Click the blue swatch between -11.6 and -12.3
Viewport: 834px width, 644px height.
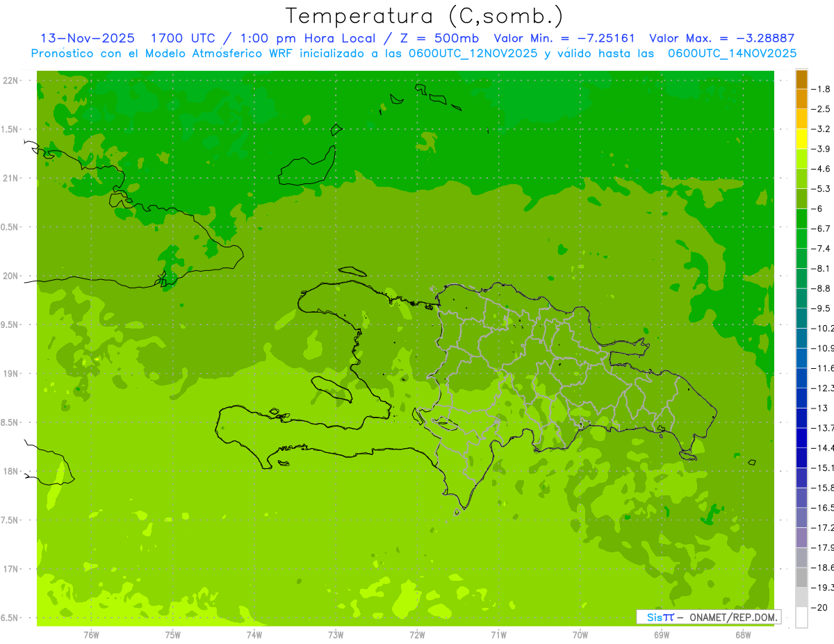point(801,378)
